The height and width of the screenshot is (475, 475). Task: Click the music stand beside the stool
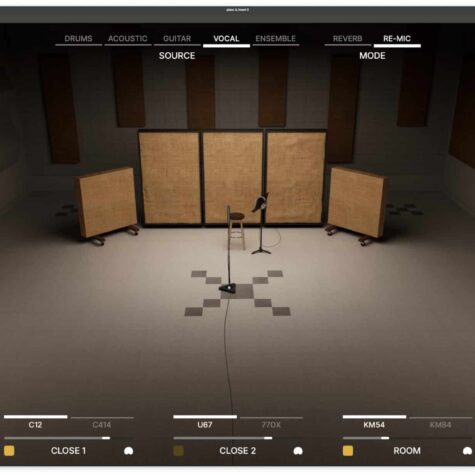pos(261,223)
